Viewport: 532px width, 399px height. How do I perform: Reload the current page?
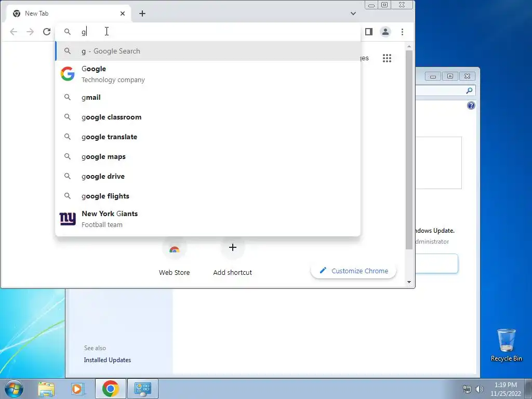pos(47,32)
